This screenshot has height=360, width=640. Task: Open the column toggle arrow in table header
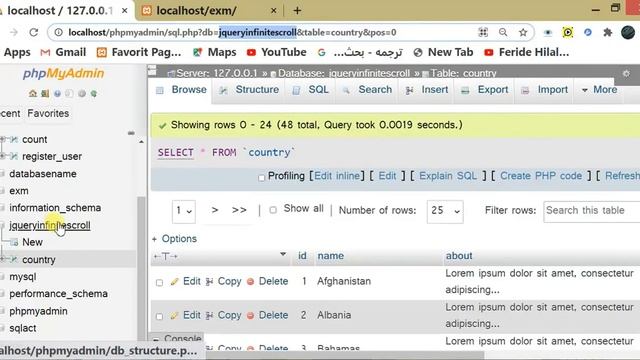[283, 254]
